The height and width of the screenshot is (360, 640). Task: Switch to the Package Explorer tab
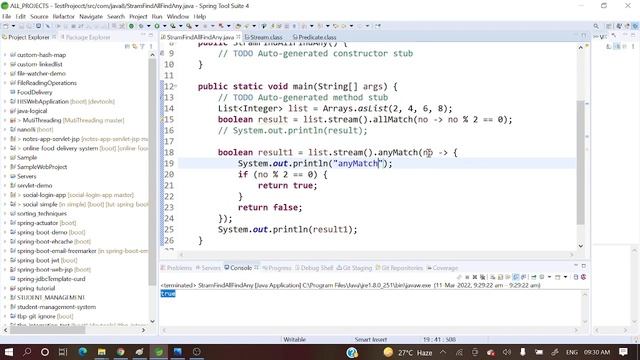click(x=86, y=37)
